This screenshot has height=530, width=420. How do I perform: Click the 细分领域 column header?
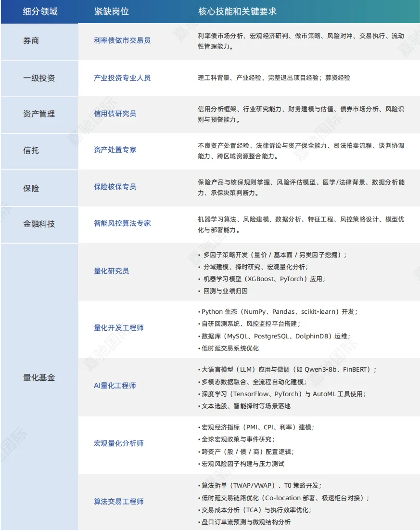coord(40,12)
